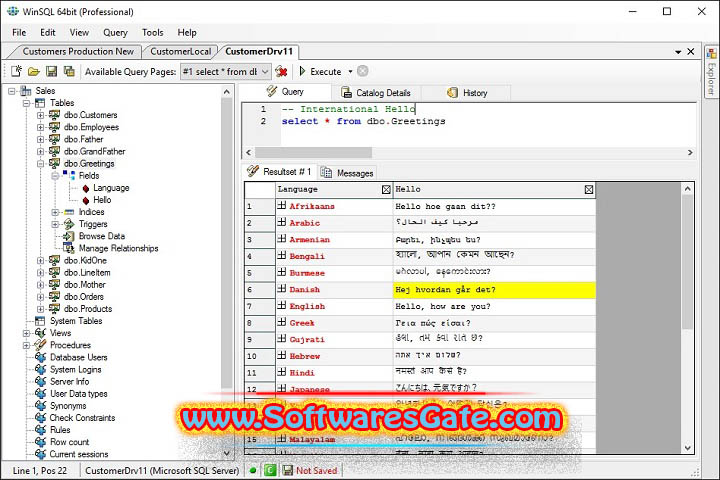
Task: Close the current document tab with X
Action: click(x=691, y=51)
